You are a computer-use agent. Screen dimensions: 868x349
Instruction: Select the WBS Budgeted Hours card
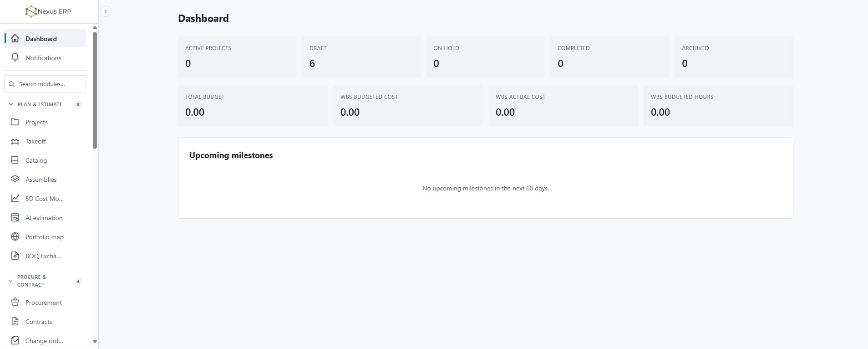point(718,106)
